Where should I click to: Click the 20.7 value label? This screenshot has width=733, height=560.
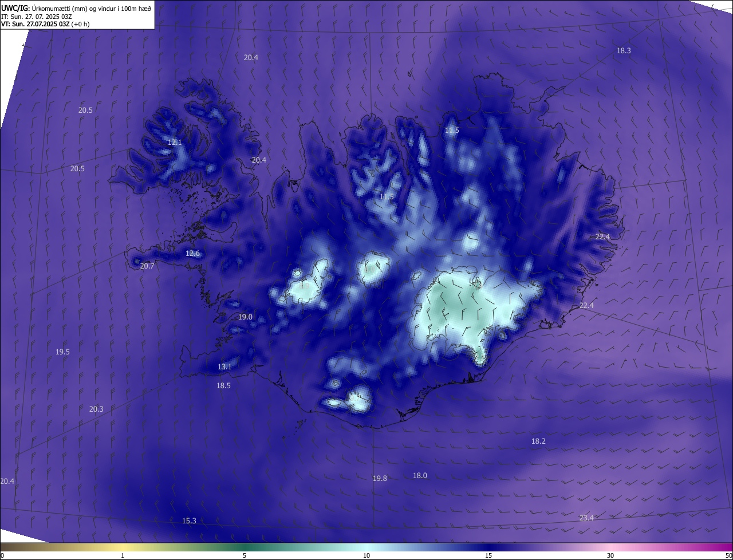pos(147,266)
